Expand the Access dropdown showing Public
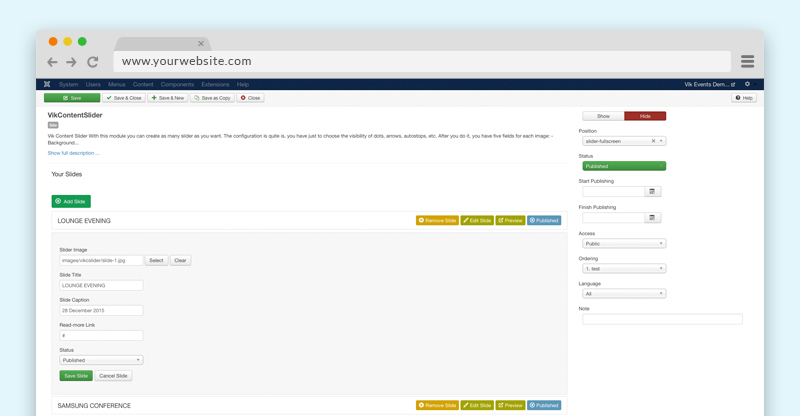 point(624,243)
